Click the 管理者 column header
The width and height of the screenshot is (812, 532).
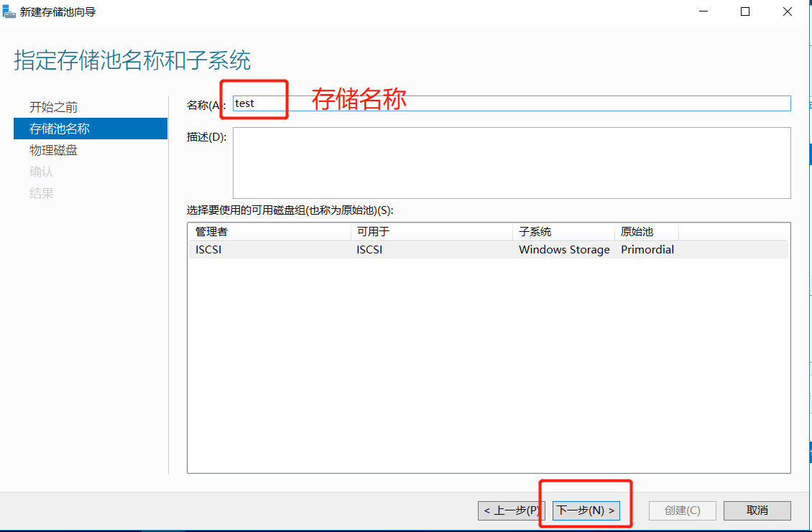pos(269,232)
